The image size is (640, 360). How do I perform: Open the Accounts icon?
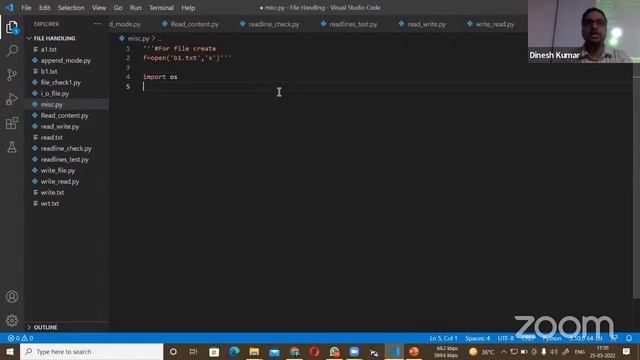pyautogui.click(x=12, y=296)
